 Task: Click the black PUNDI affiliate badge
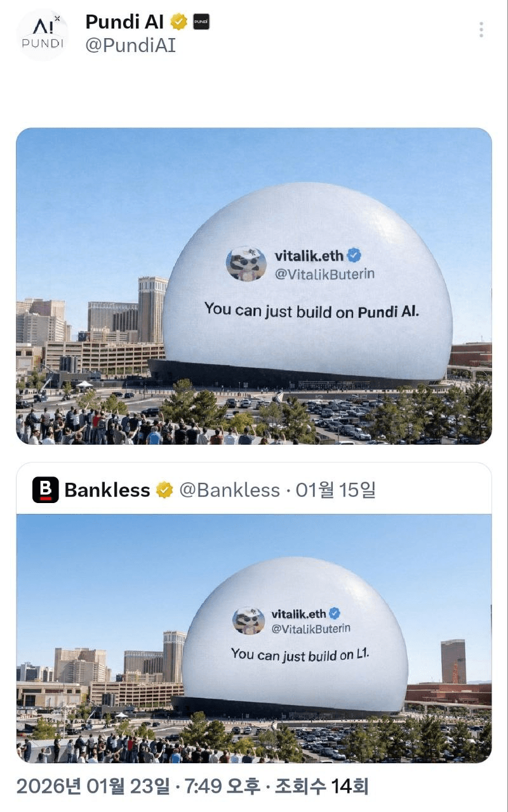click(201, 22)
